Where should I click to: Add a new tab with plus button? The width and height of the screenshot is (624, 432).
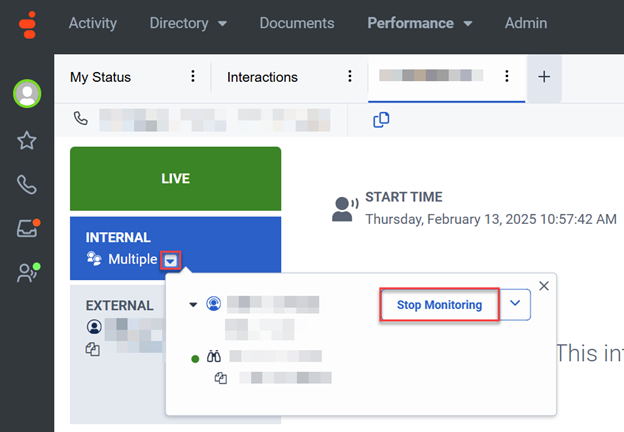coord(544,77)
